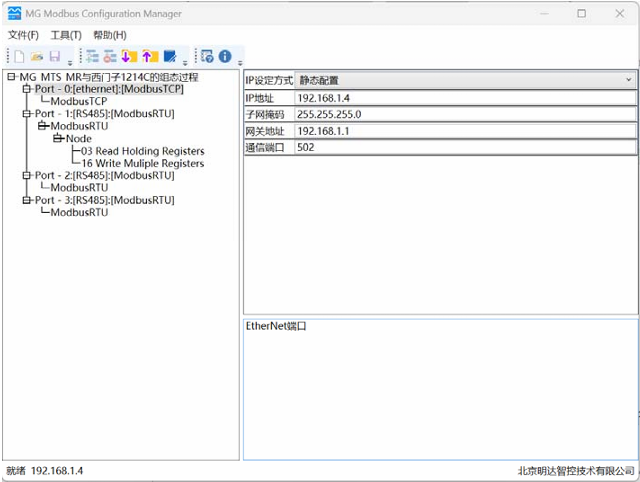This screenshot has width=640, height=482.
Task: Click the download configuration arrow icon
Action: [129, 57]
